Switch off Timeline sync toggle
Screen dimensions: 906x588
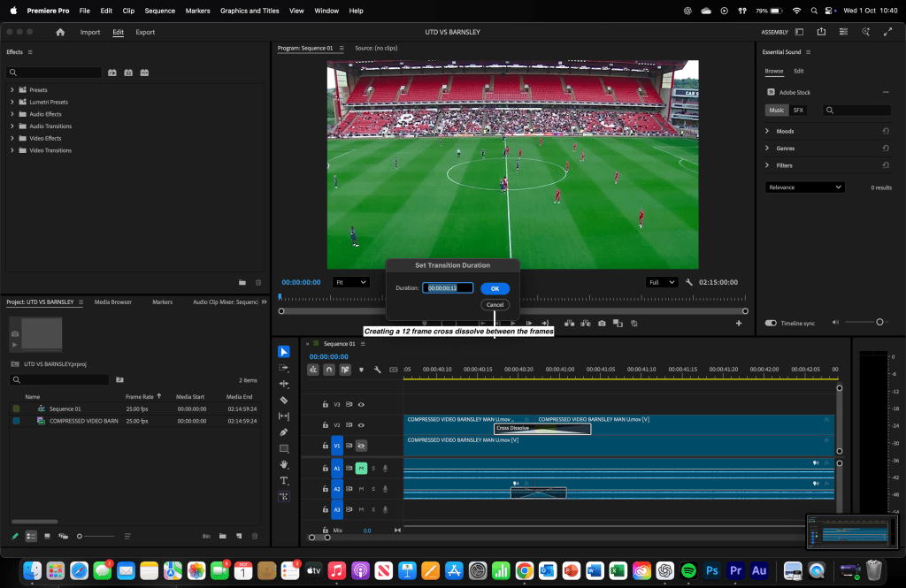coord(771,324)
